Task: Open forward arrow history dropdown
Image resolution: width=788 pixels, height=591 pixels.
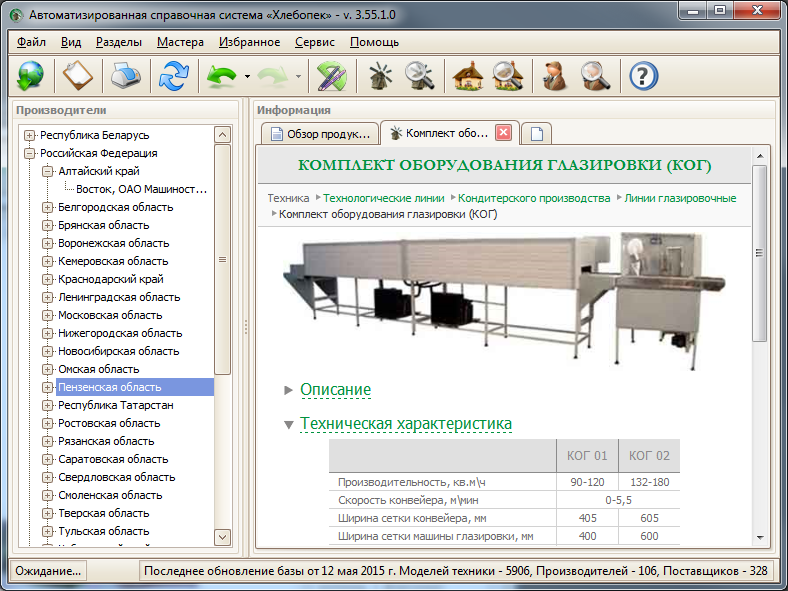Action: [x=299, y=76]
